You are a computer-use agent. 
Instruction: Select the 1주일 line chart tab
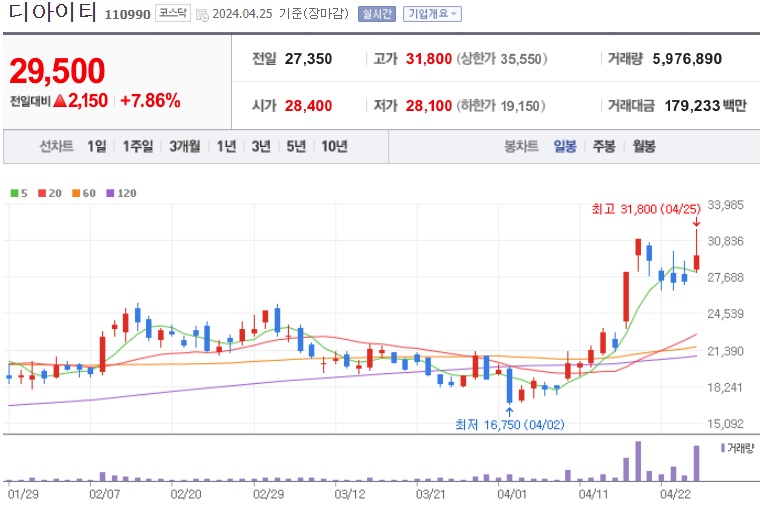click(x=138, y=146)
